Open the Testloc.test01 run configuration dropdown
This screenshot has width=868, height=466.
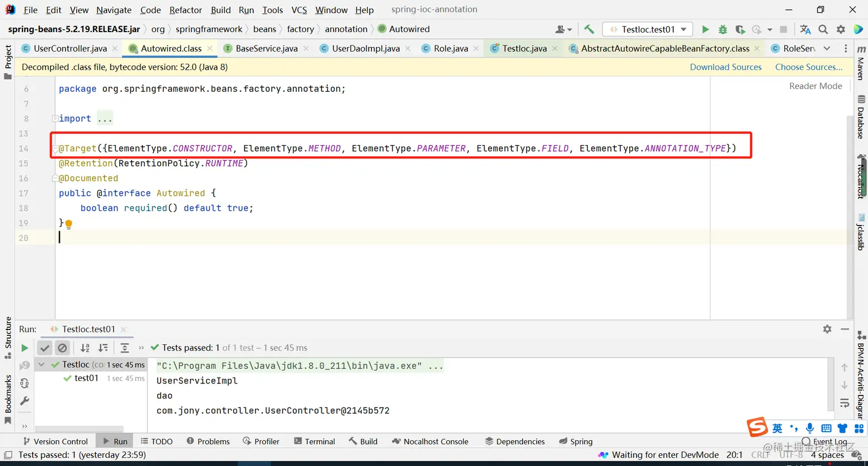pyautogui.click(x=648, y=29)
